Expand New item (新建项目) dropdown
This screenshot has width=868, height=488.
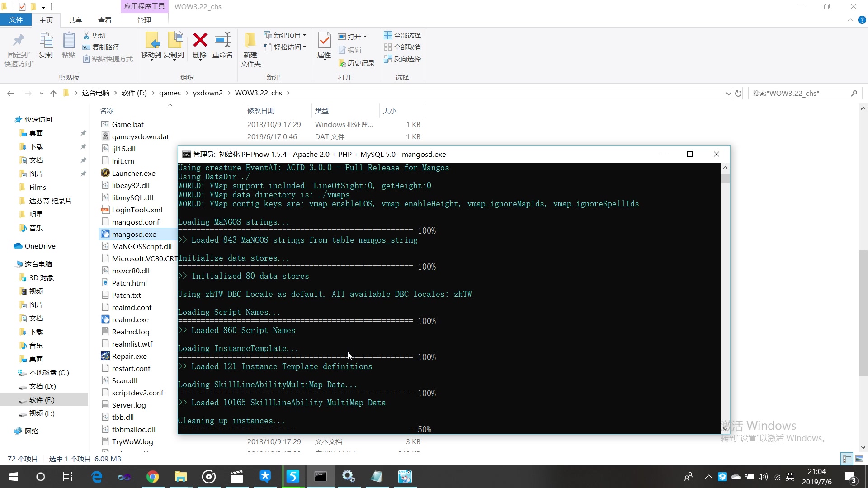click(305, 35)
